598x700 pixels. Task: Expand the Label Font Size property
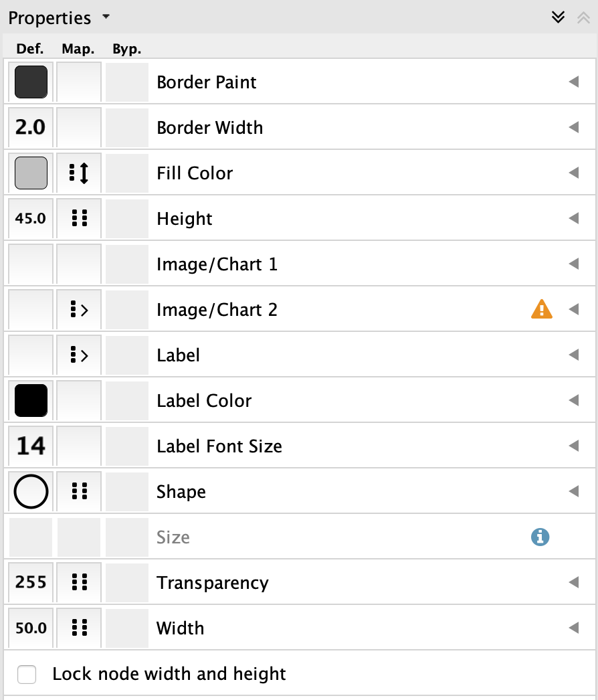point(573,446)
